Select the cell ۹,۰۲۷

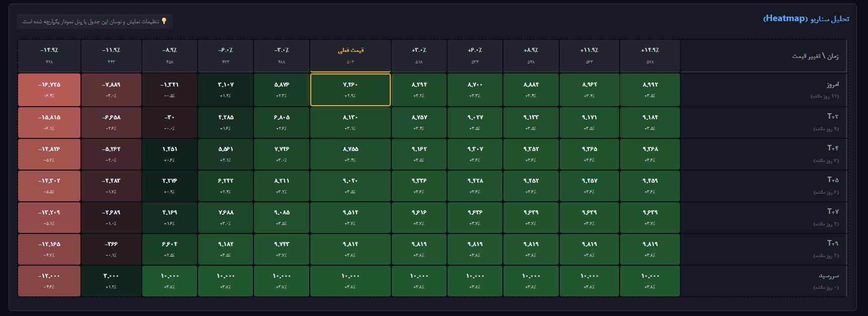click(475, 122)
